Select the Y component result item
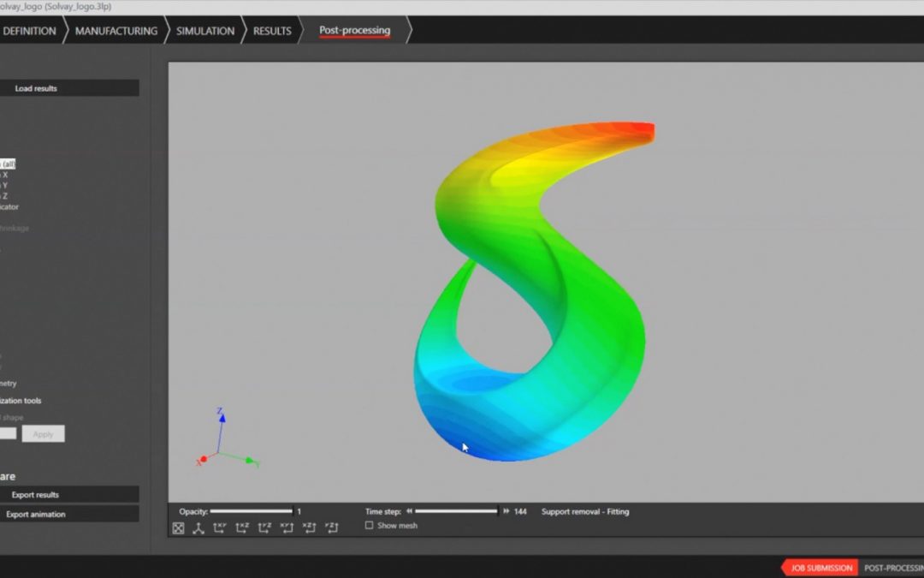924x578 pixels. click(x=4, y=185)
